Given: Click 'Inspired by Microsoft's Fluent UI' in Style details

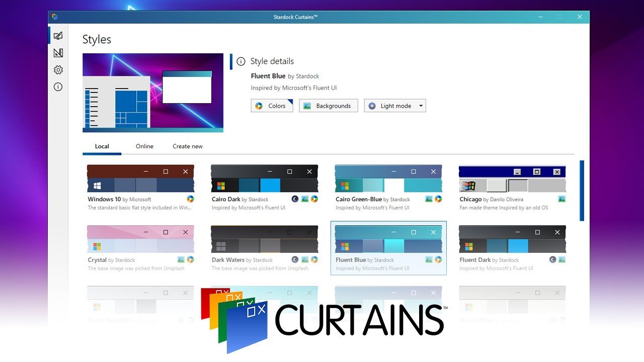Looking at the screenshot, I should (294, 88).
